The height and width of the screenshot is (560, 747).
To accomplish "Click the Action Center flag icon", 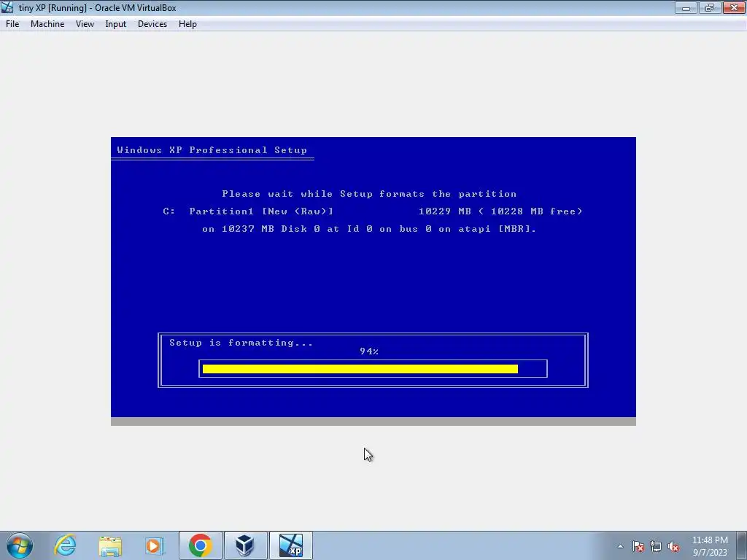I will coord(638,546).
